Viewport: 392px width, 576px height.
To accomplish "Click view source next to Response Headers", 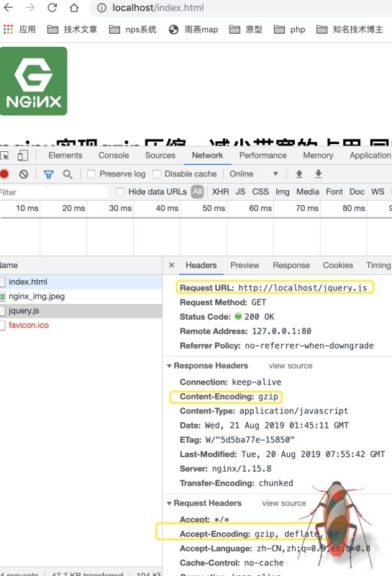I will (291, 366).
